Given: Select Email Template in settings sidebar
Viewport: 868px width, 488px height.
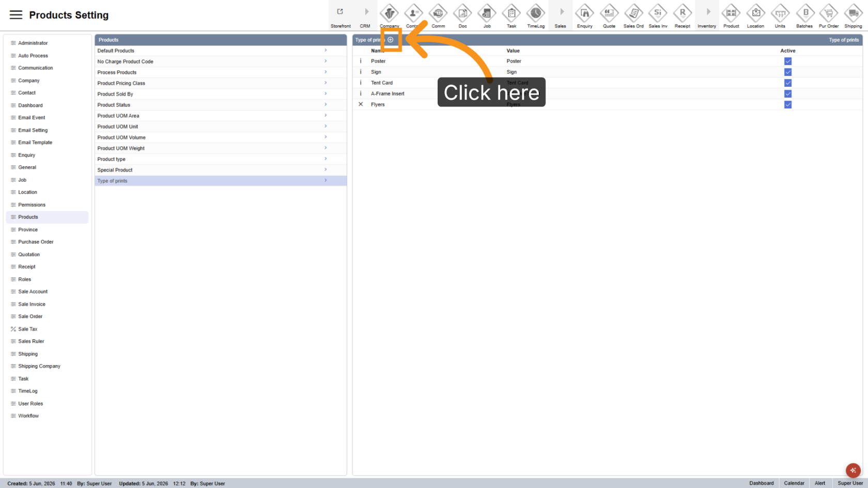Looking at the screenshot, I should point(47,143).
